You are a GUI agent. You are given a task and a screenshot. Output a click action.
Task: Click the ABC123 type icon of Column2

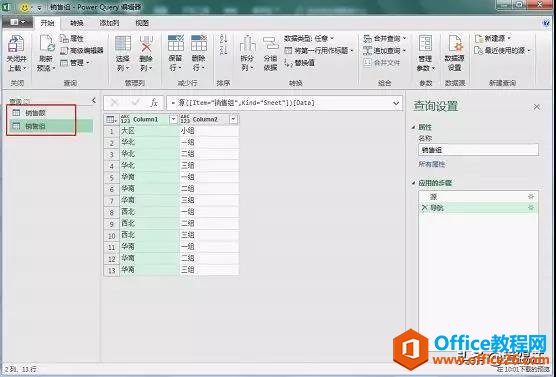click(x=185, y=119)
